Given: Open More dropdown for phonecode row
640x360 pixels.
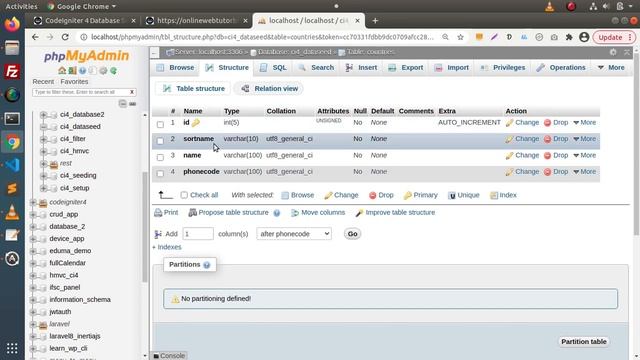Looking at the screenshot, I should point(584,171).
